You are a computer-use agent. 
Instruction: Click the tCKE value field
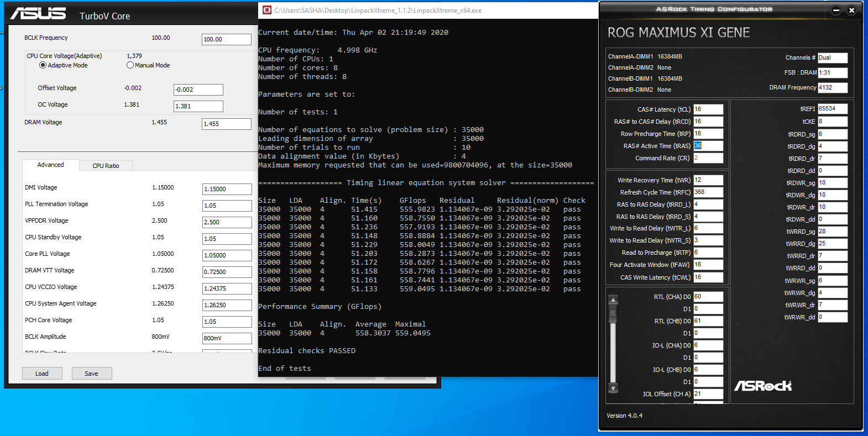(833, 122)
